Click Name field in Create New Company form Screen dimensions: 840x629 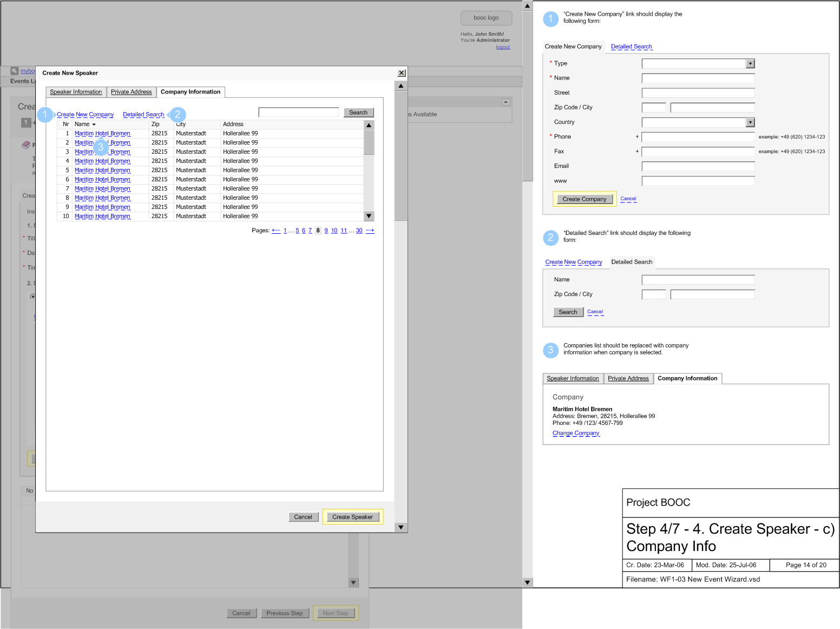tap(698, 78)
